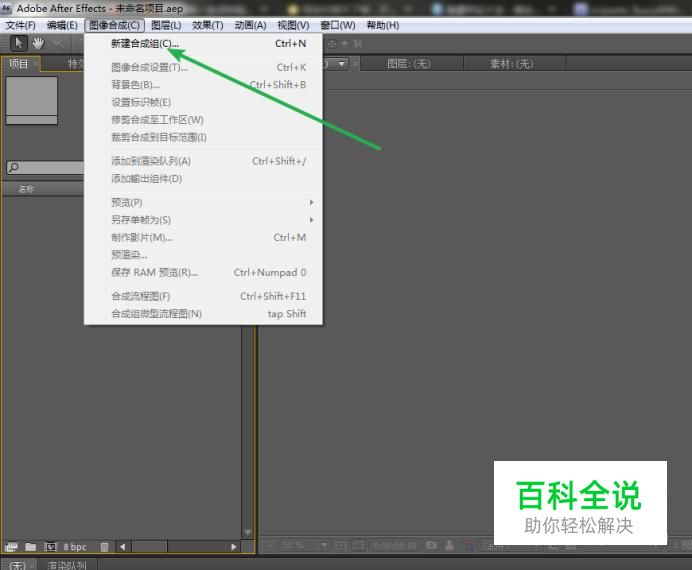The height and width of the screenshot is (570, 692).
Task: Create new folder in Project panel
Action: click(x=30, y=547)
